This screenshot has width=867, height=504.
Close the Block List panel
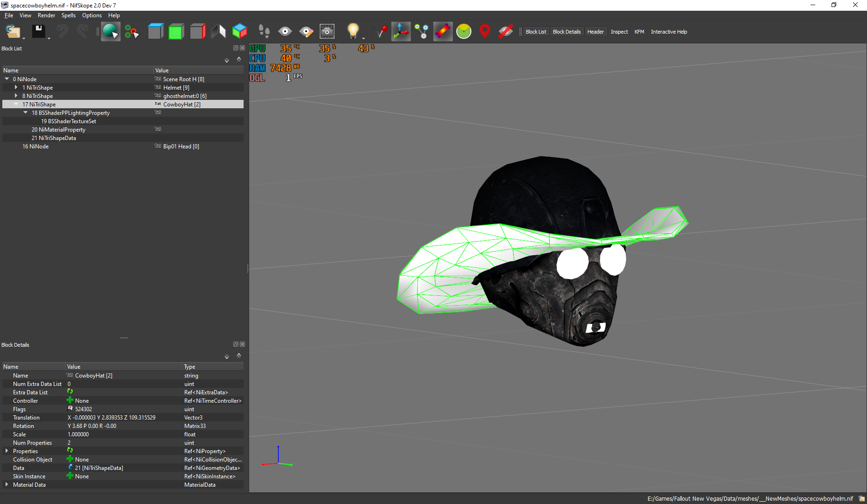pos(242,48)
